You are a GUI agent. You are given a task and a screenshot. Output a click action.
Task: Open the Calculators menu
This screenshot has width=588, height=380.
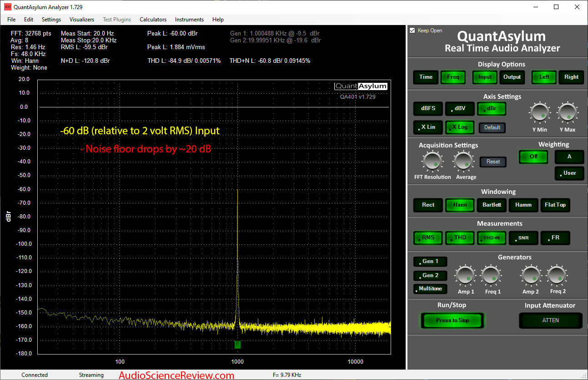pos(153,20)
